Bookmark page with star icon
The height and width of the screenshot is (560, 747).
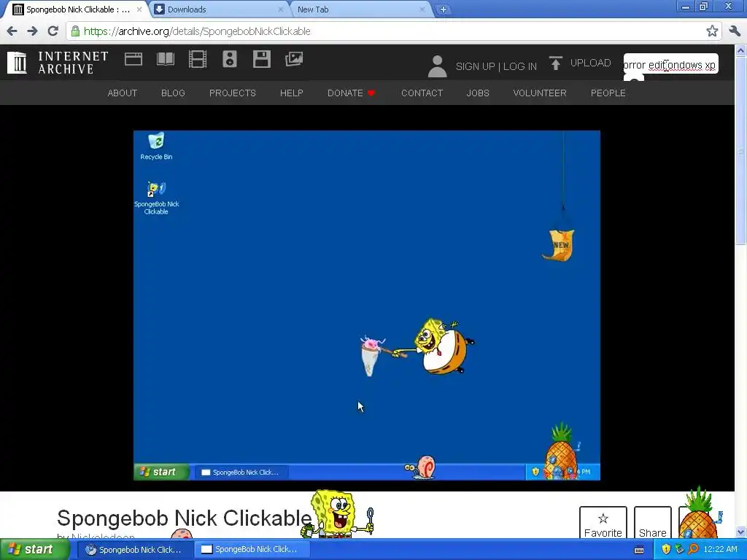pos(712,31)
